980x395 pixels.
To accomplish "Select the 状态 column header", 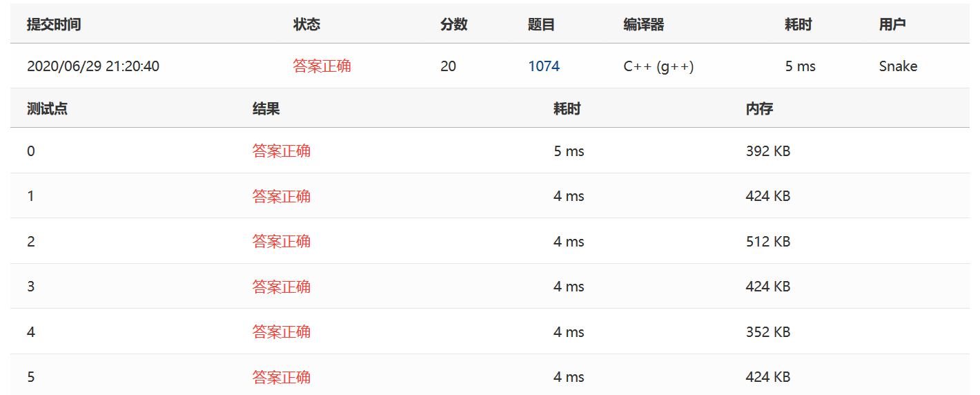I will pos(306,24).
